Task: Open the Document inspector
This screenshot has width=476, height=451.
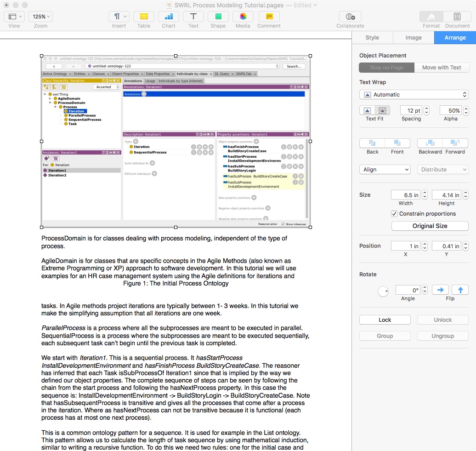Action: (457, 17)
